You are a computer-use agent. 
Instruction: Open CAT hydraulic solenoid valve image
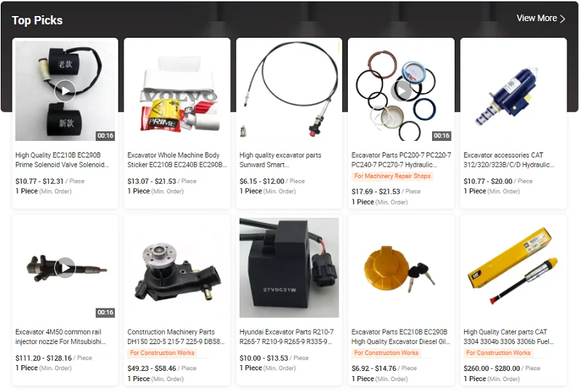click(x=513, y=91)
